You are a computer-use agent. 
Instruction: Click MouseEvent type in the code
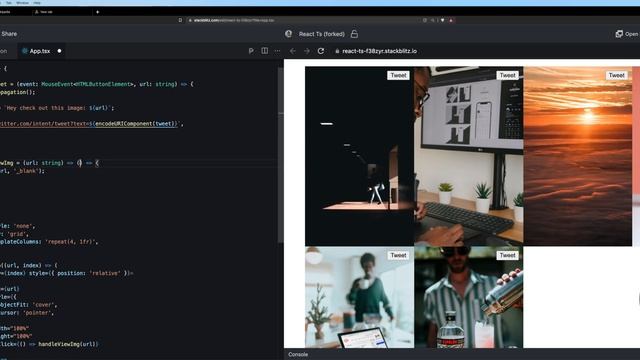pyautogui.click(x=57, y=84)
